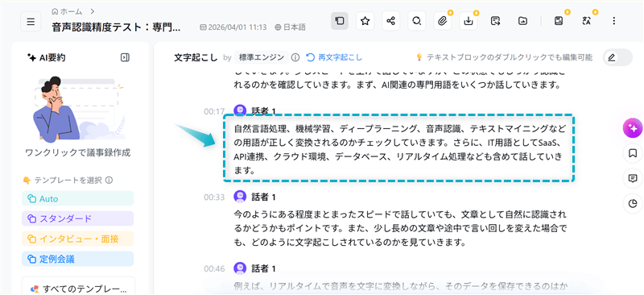The height and width of the screenshot is (295, 644).
Task: Go to ホーム breadcrumb
Action: pos(67,11)
